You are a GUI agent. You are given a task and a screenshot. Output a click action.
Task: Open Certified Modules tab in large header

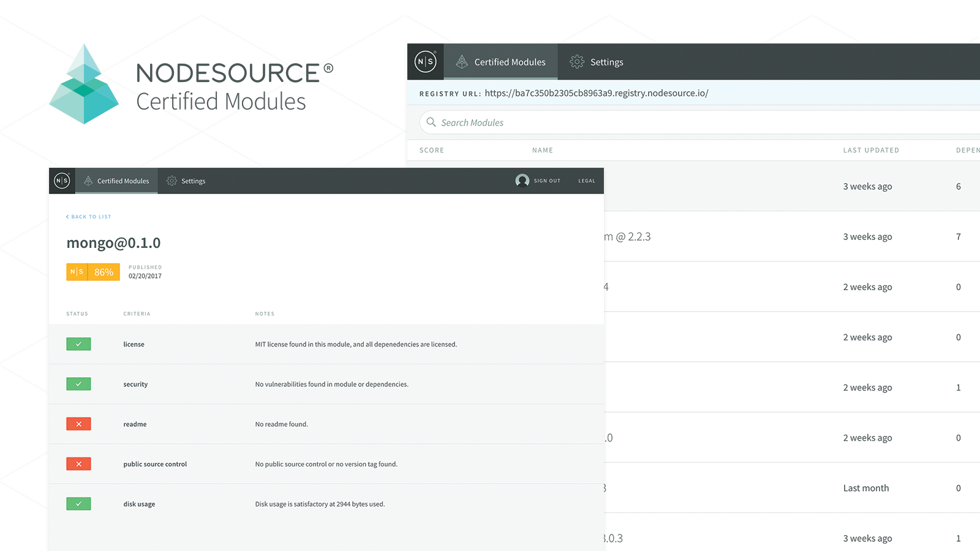(x=500, y=62)
